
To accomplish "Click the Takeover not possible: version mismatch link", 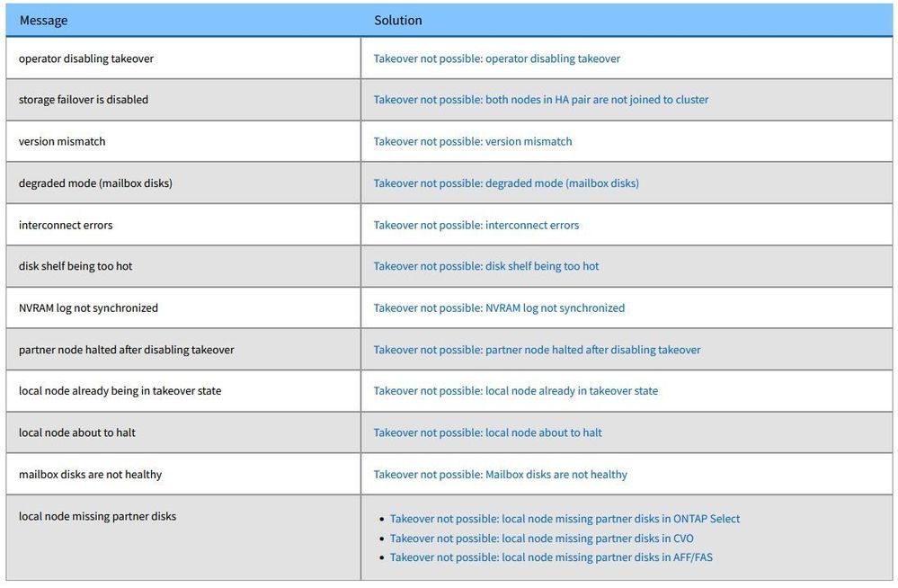I will 472,141.
